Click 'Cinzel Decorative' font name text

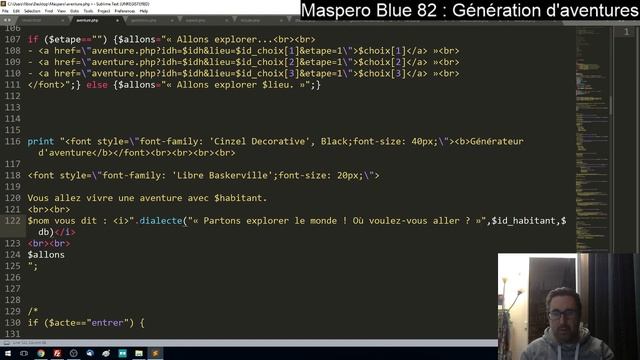260,141
